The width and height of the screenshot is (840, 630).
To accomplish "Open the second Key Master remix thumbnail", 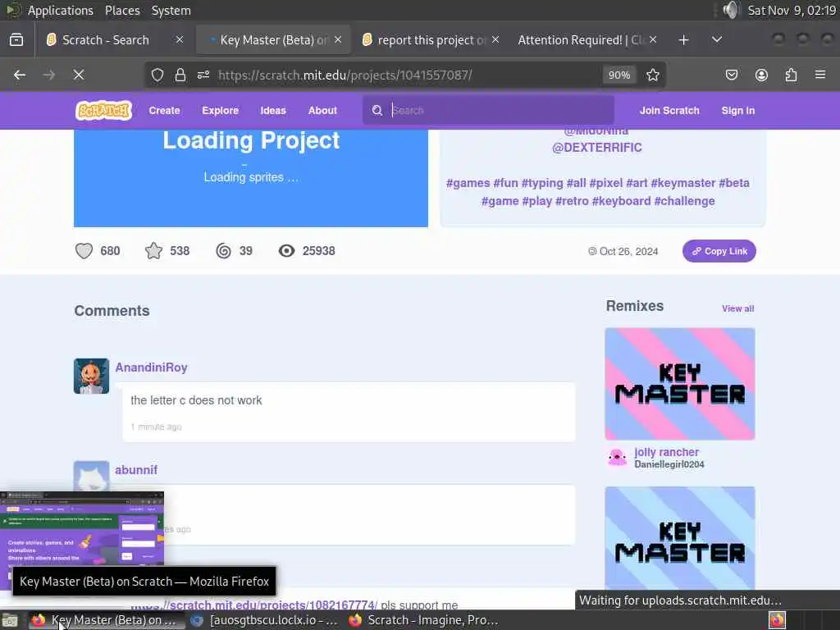I will (x=680, y=538).
